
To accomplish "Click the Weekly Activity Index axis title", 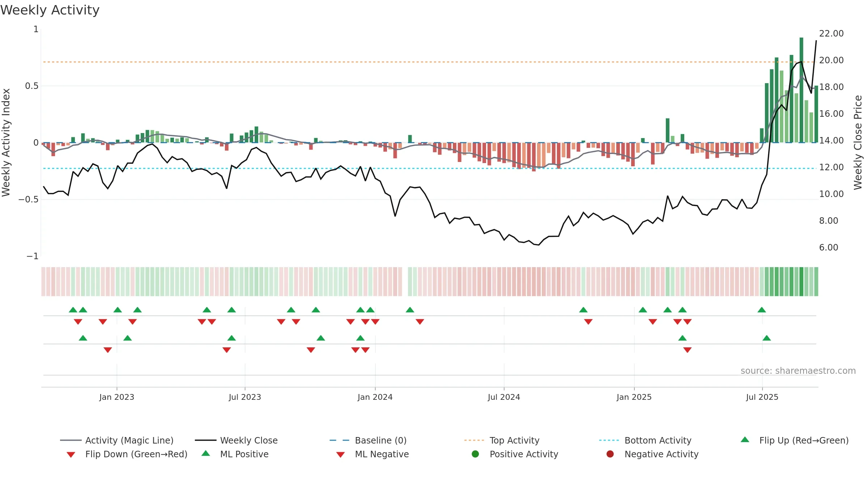I will (6, 142).
